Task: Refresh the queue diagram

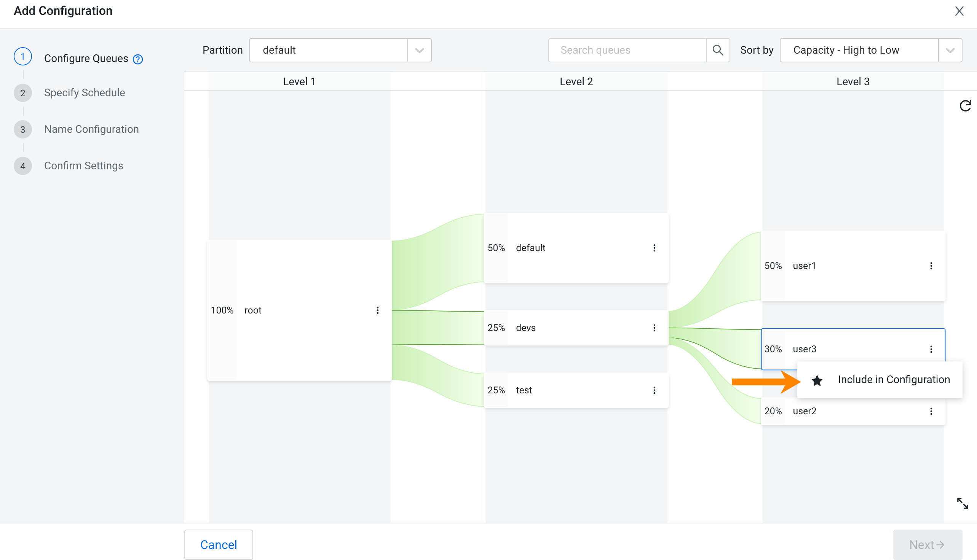Action: coord(965,106)
